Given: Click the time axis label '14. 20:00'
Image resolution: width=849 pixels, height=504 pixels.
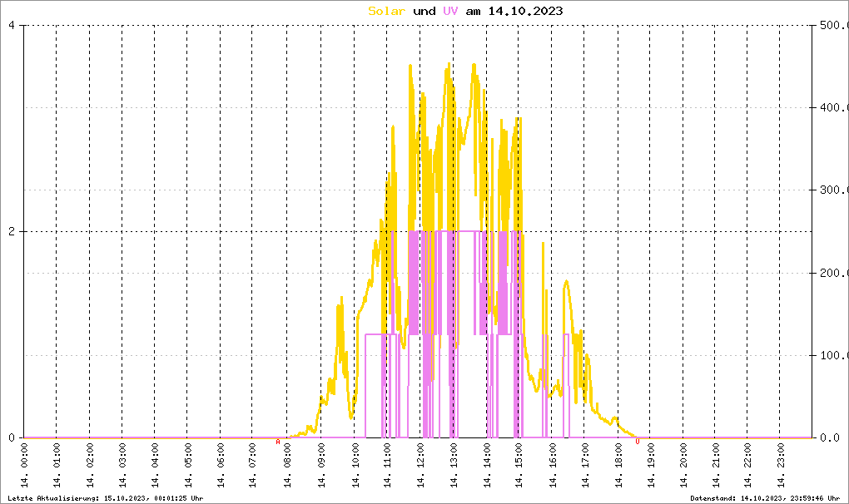Looking at the screenshot, I should click(683, 466).
